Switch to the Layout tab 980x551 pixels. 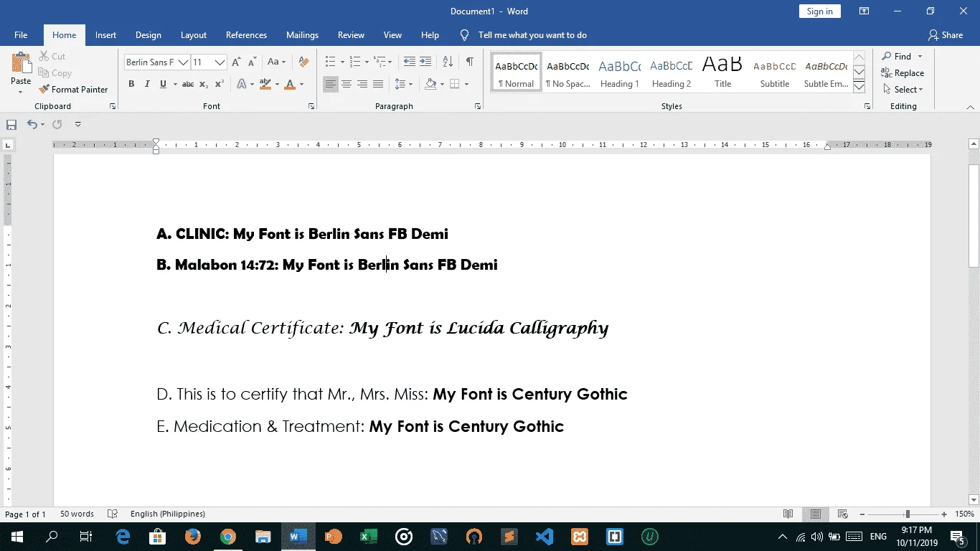pyautogui.click(x=194, y=35)
